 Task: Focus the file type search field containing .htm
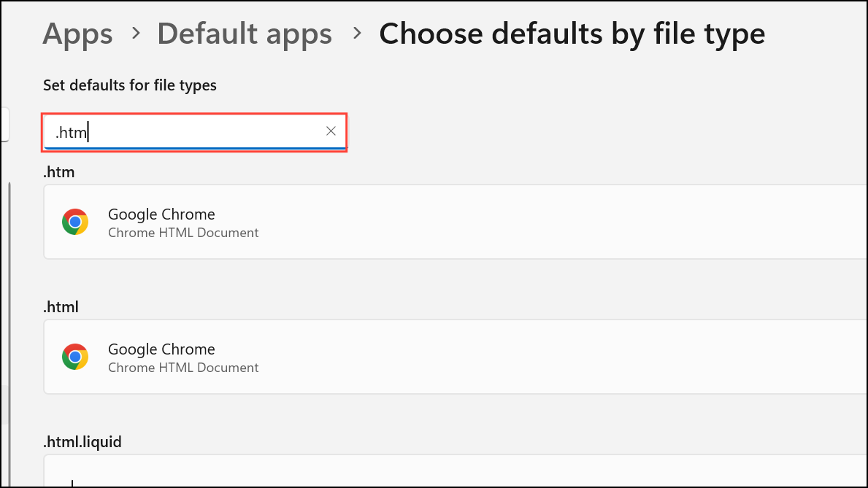click(183, 132)
